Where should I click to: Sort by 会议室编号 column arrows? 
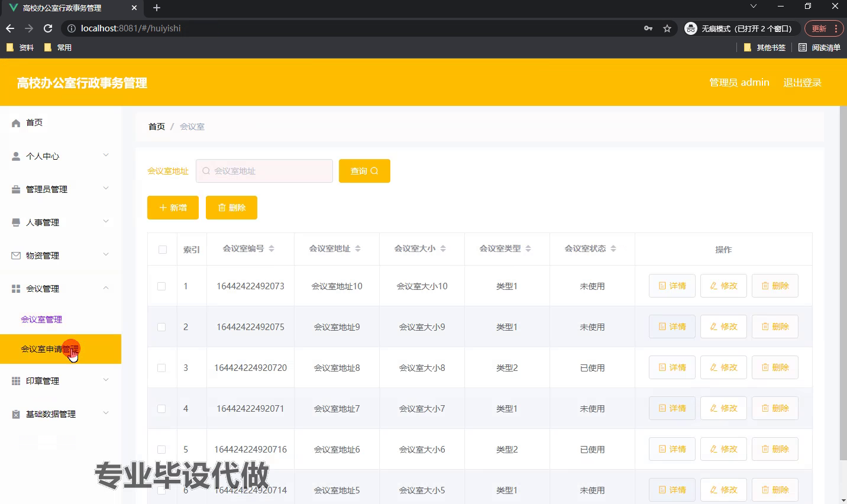(271, 248)
